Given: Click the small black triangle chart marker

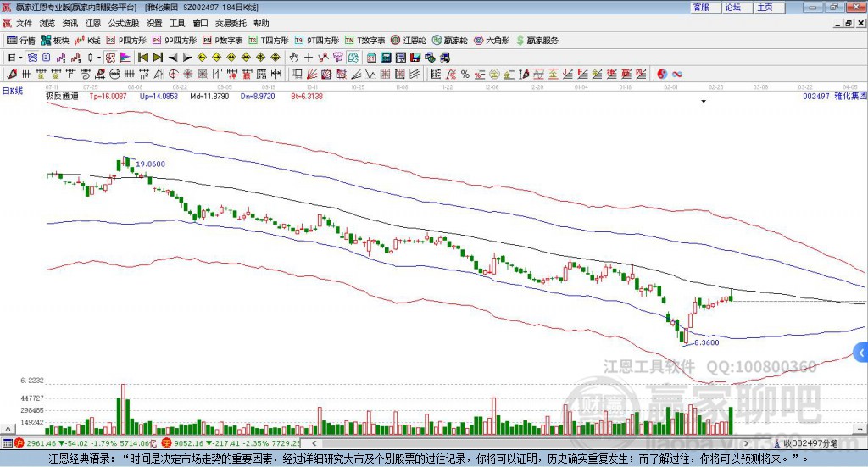Looking at the screenshot, I should click(x=704, y=101).
